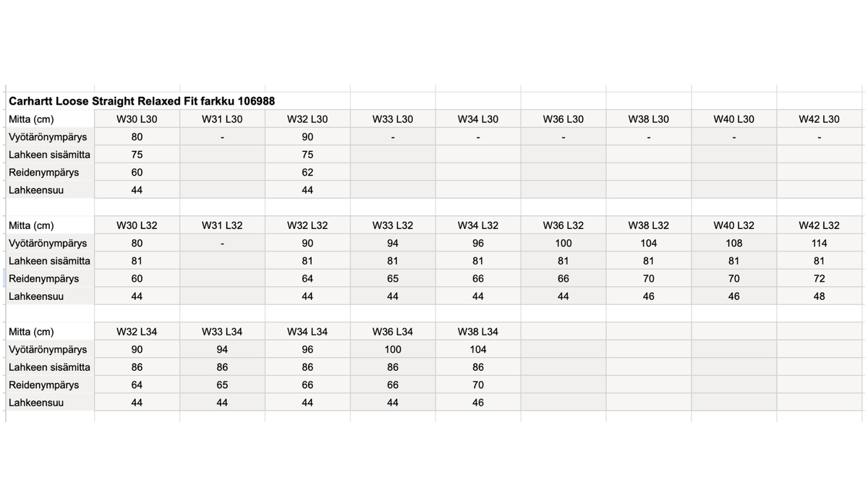Select the W38 L32 header cell
This screenshot has height=482, width=868.
click(648, 225)
